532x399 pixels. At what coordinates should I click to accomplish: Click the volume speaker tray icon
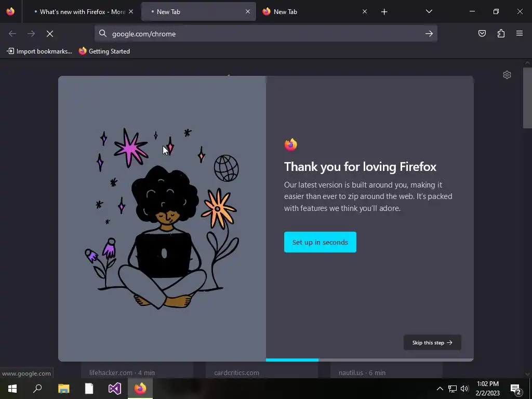[464, 389]
